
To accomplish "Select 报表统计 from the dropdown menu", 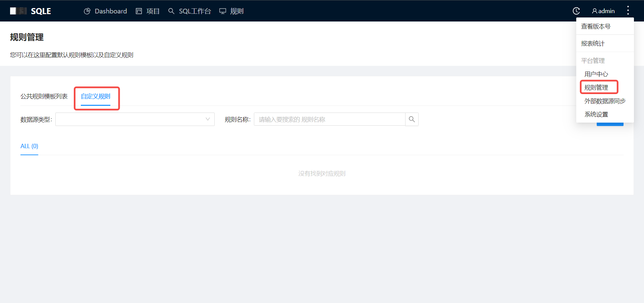I will (x=605, y=43).
